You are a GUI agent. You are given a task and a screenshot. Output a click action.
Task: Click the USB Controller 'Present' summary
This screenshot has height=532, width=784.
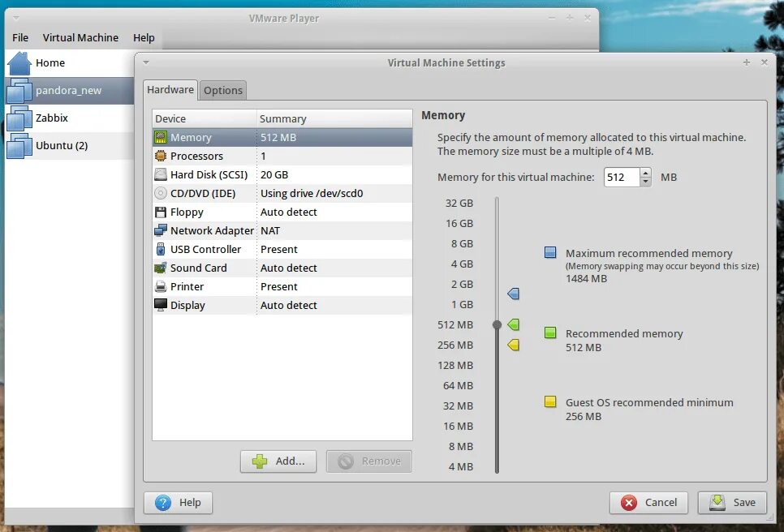(x=278, y=249)
